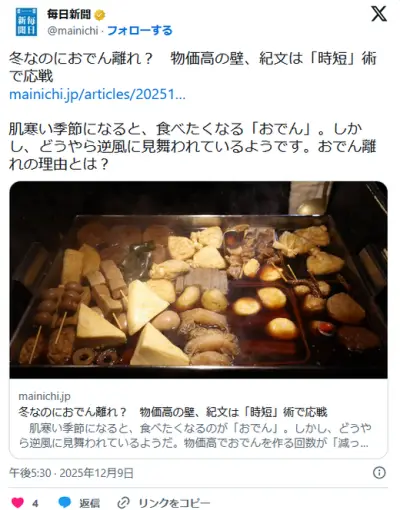This screenshot has height=510, width=400.
Task: Click the heart like icon
Action: click(x=18, y=502)
